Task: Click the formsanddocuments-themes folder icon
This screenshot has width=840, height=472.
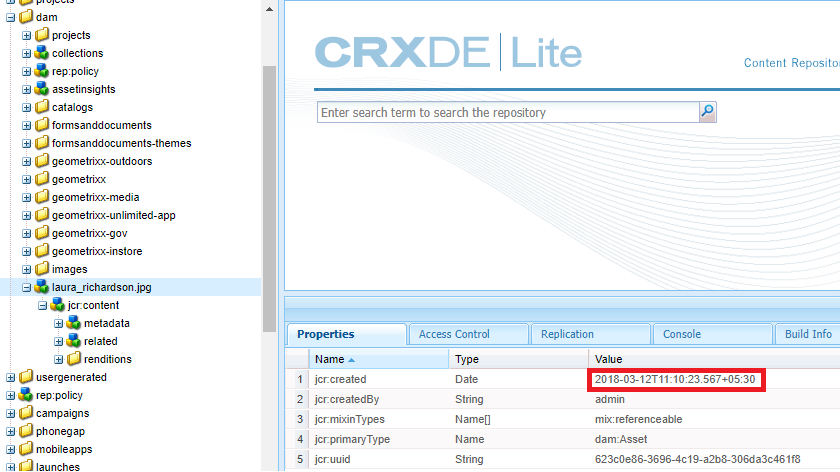Action: (42, 143)
